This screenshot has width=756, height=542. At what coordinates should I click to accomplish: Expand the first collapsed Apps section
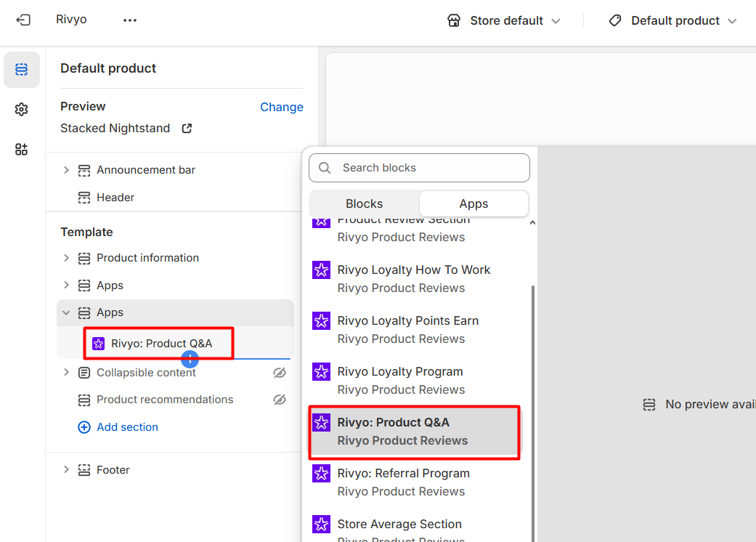pos(66,286)
